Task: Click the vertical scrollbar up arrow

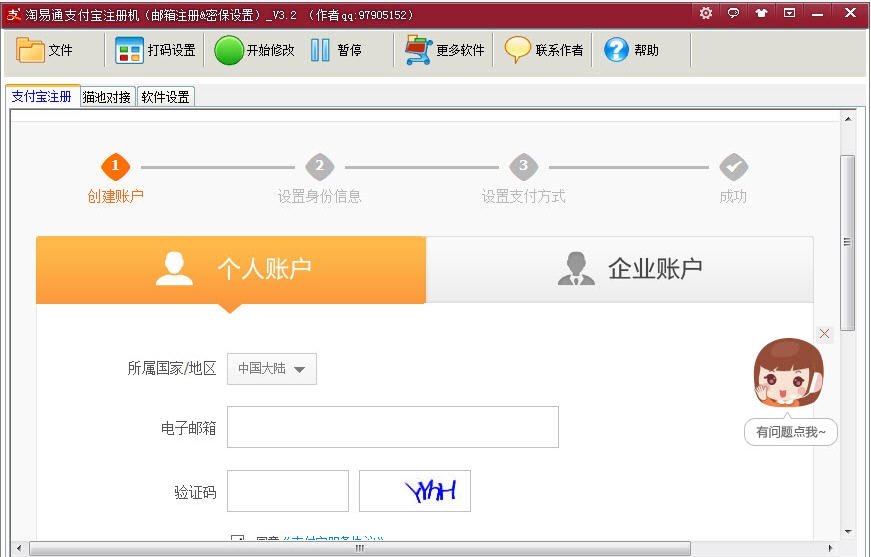Action: (848, 119)
